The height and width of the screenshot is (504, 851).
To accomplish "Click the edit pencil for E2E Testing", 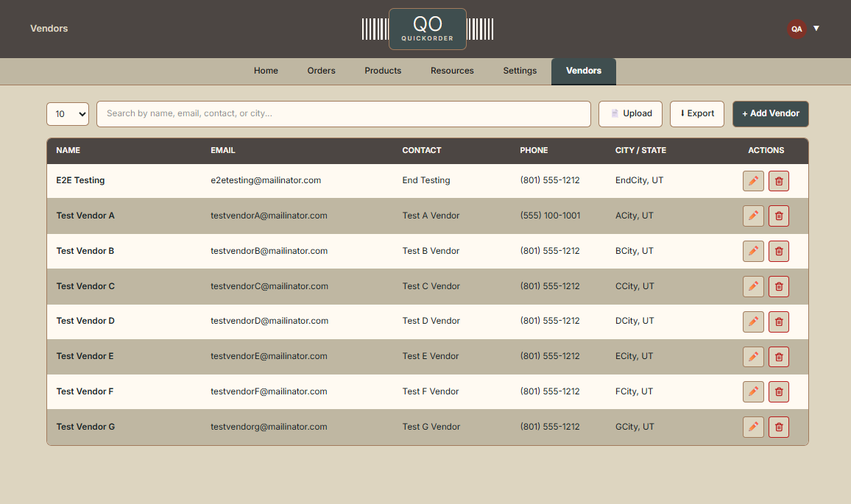I will click(x=753, y=181).
